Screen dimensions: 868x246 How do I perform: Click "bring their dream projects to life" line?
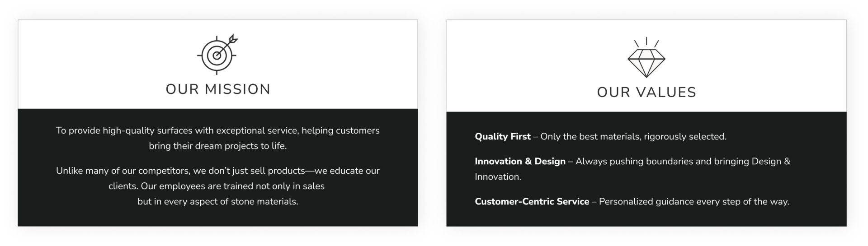217,146
